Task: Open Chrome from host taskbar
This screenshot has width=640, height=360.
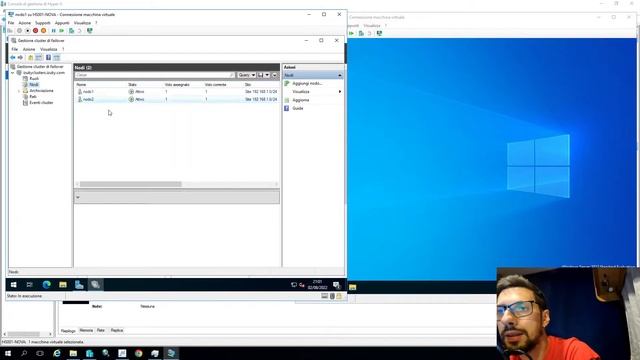Action: tap(139, 353)
